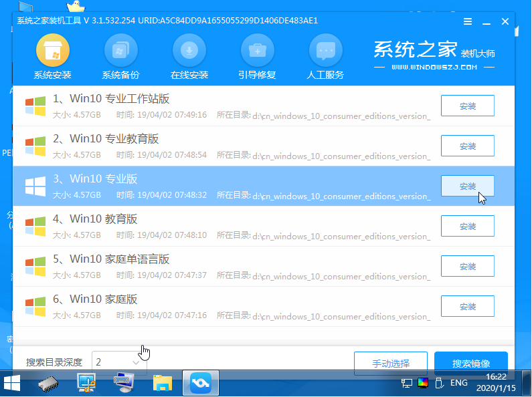Open File Explorer from the taskbar

[x=162, y=383]
